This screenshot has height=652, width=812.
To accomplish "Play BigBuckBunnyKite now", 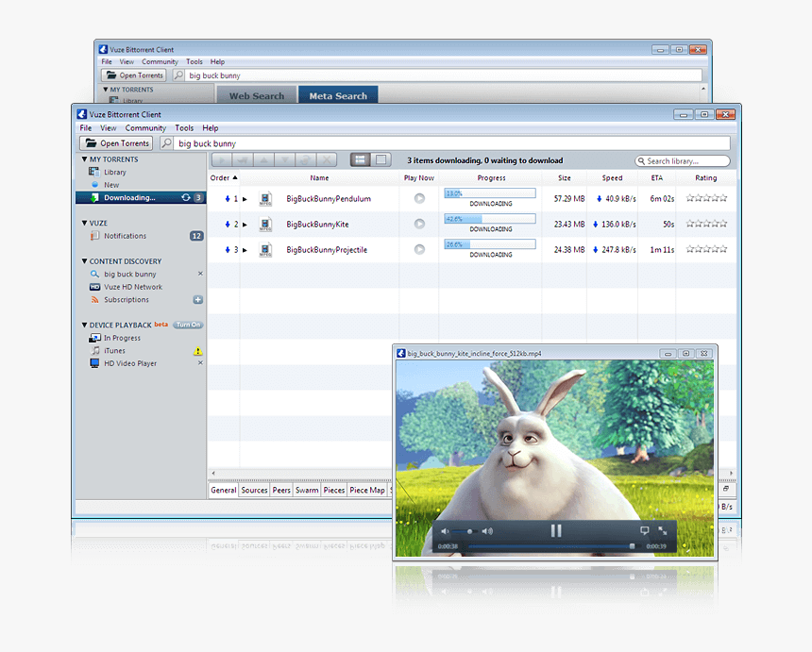I will pos(419,224).
